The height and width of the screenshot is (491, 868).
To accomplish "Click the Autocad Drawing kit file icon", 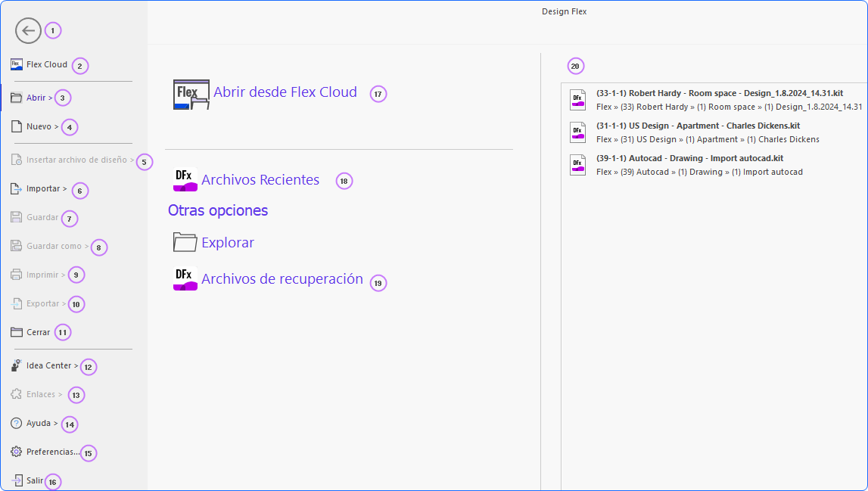I will click(578, 165).
